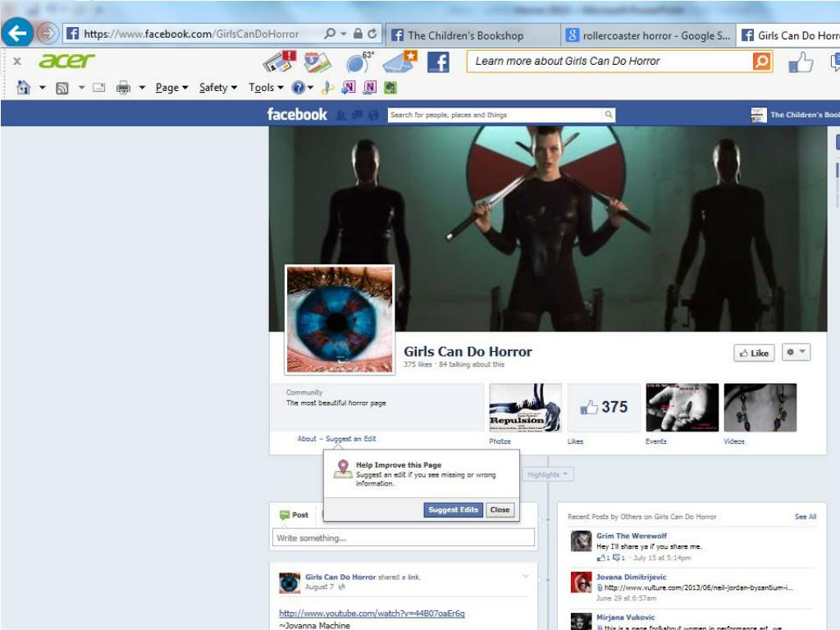Click the thumbs-up Like icon in Acer toolbar

(x=801, y=62)
